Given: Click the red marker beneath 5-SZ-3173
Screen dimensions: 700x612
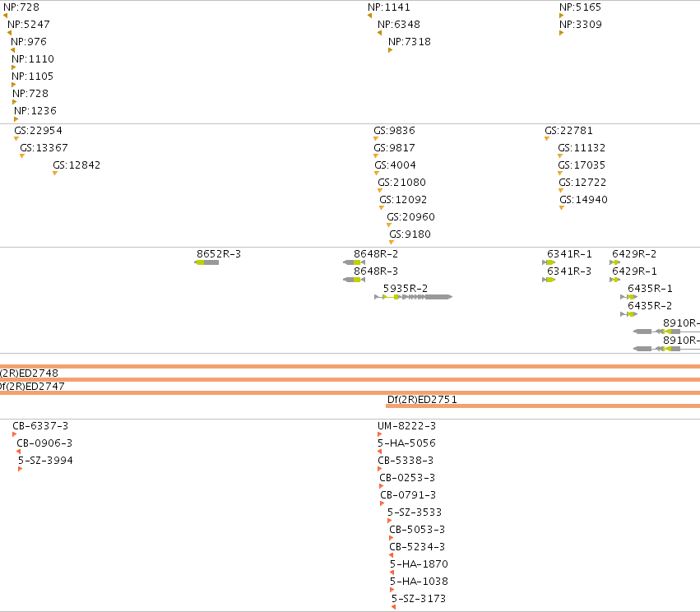Looking at the screenshot, I should tap(393, 607).
